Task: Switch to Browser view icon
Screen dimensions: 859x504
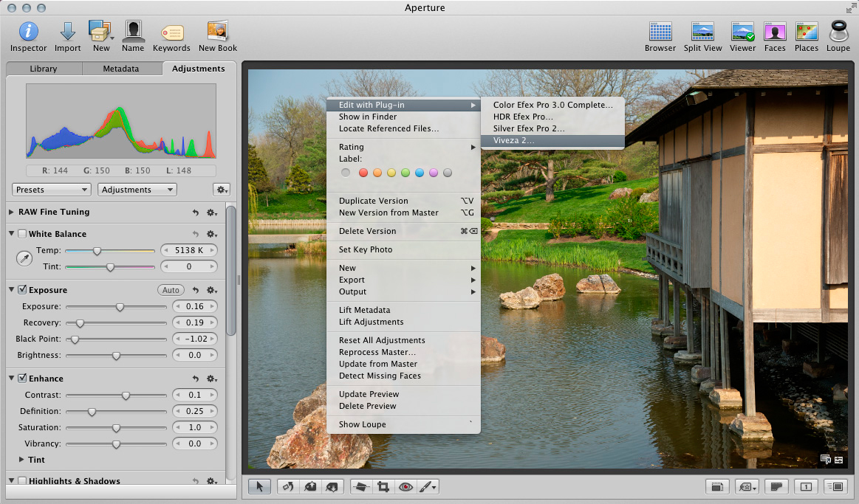Action: tap(660, 31)
